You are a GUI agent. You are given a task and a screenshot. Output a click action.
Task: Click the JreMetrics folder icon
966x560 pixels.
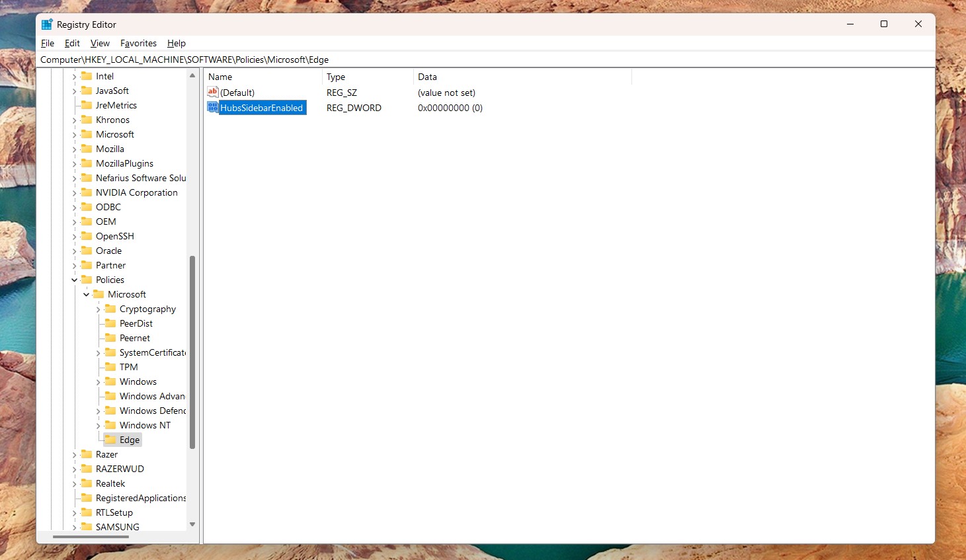87,105
